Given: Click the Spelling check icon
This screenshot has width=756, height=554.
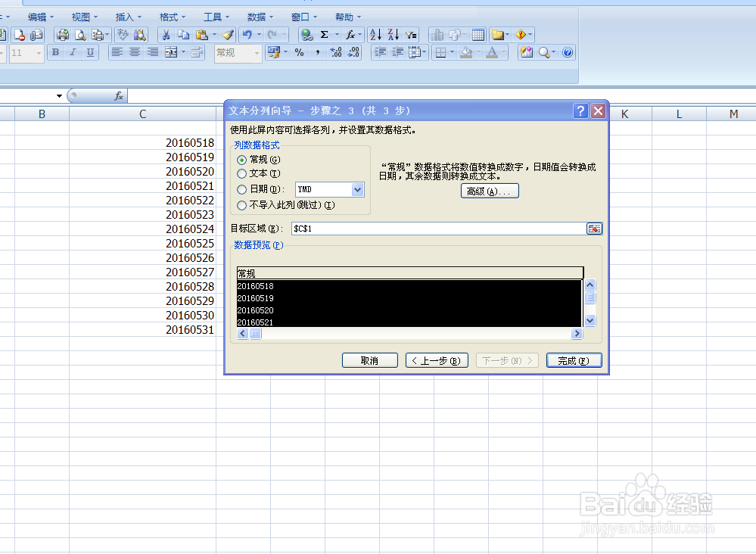Looking at the screenshot, I should click(x=123, y=35).
